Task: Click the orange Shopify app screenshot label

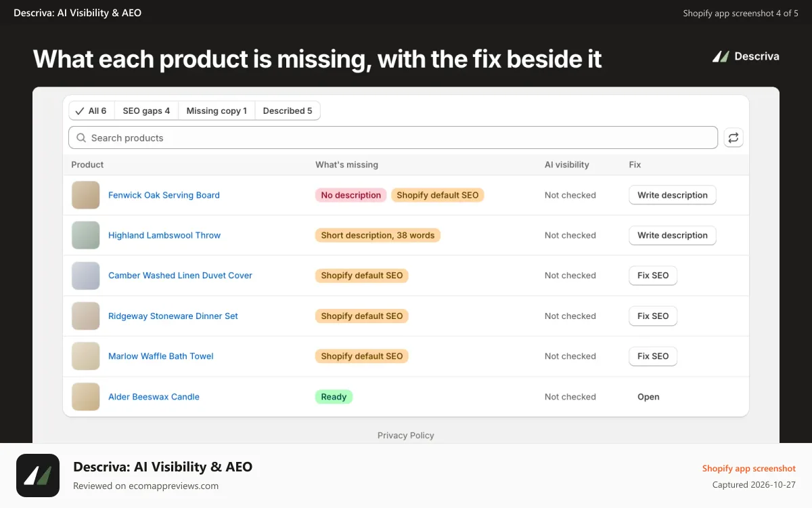Action: pyautogui.click(x=749, y=469)
